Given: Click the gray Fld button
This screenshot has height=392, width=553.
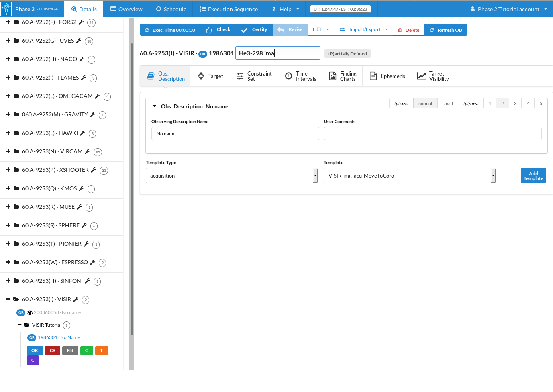Looking at the screenshot, I should tap(70, 351).
